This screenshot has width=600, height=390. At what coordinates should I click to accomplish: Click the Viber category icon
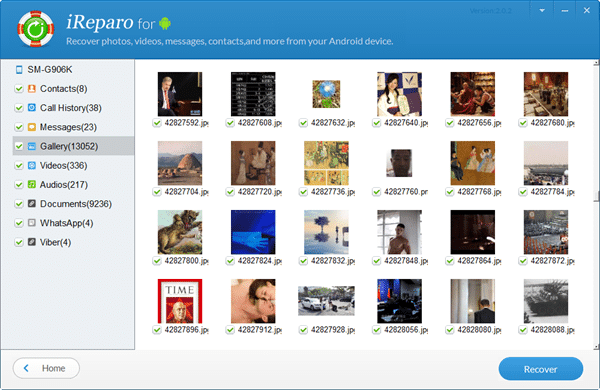32,242
